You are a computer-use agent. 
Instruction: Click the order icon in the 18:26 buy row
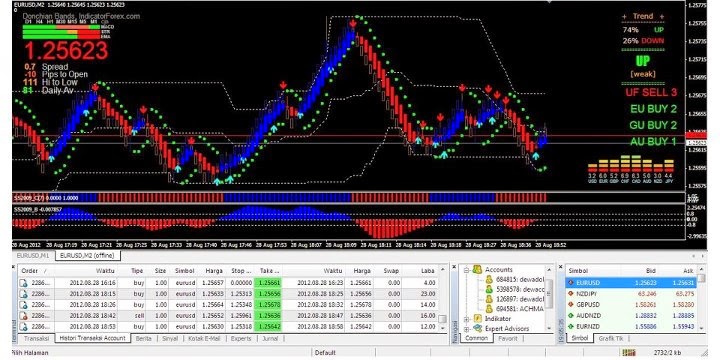pos(23,305)
